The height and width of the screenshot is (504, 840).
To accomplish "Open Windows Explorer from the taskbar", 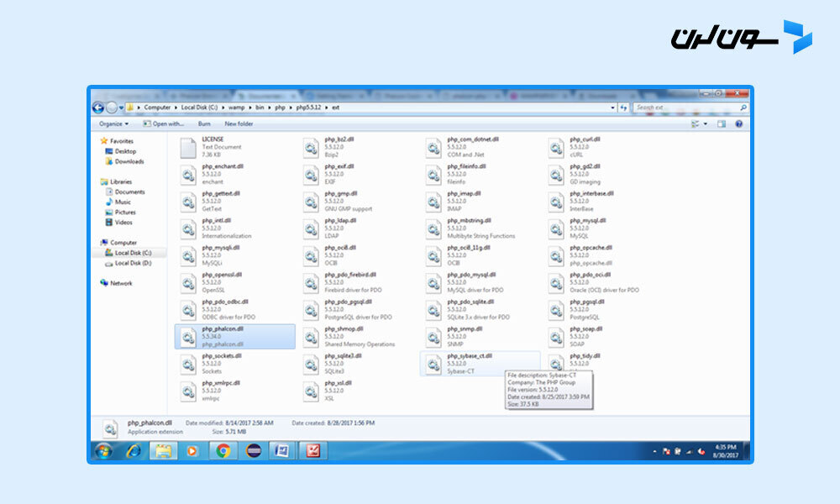I will coord(164,451).
